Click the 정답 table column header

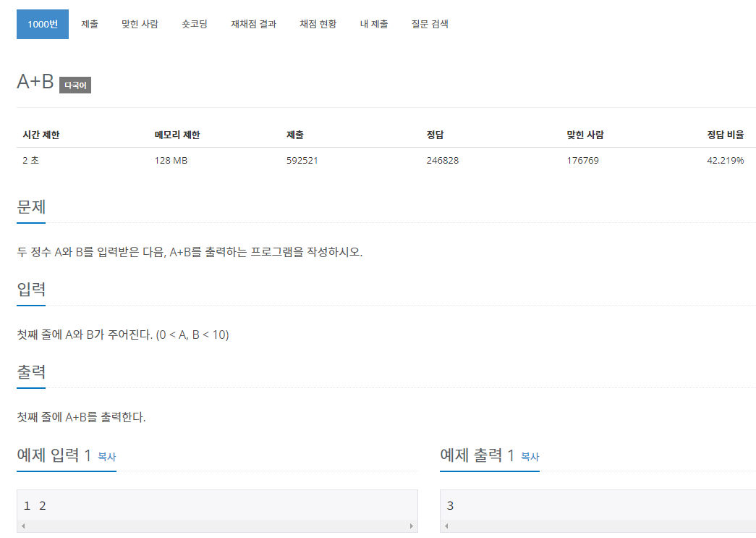click(435, 135)
